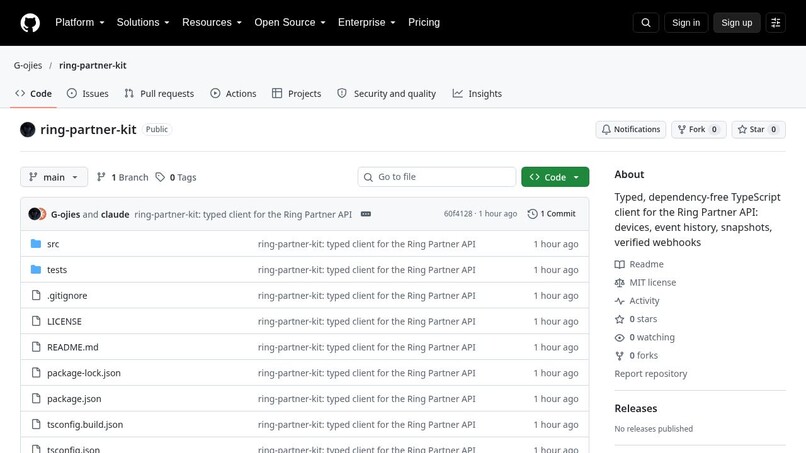Open the Pricing page
Viewport: 806px width, 453px height.
point(424,23)
